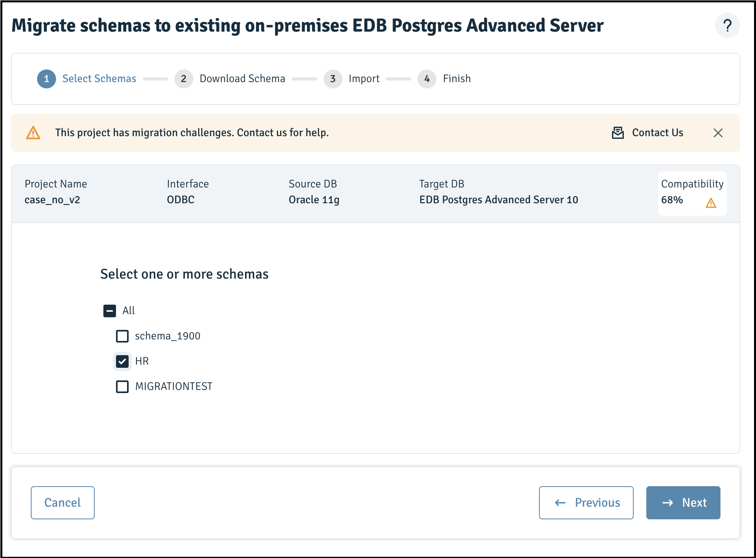
Task: Click the MIGRATIONTEST label
Action: 174,386
